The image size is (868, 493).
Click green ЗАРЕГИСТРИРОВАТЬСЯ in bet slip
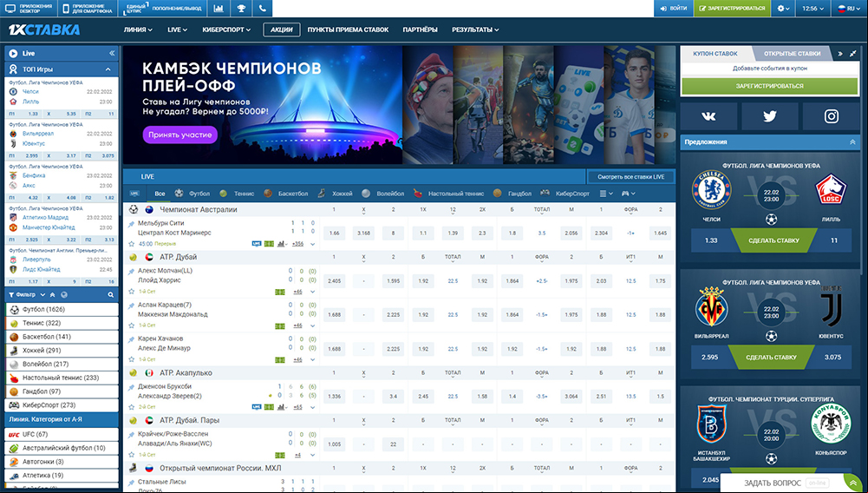(769, 87)
